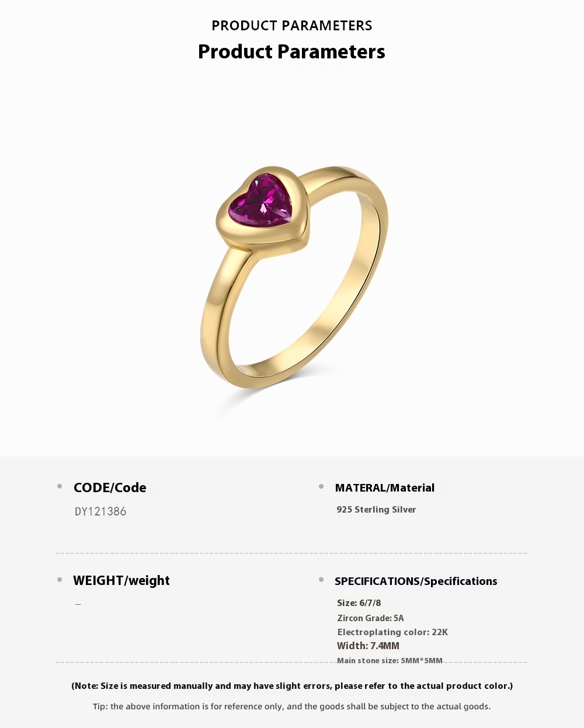Click the Electroplating color: 22K line
This screenshot has width=584, height=728.
tap(392, 632)
